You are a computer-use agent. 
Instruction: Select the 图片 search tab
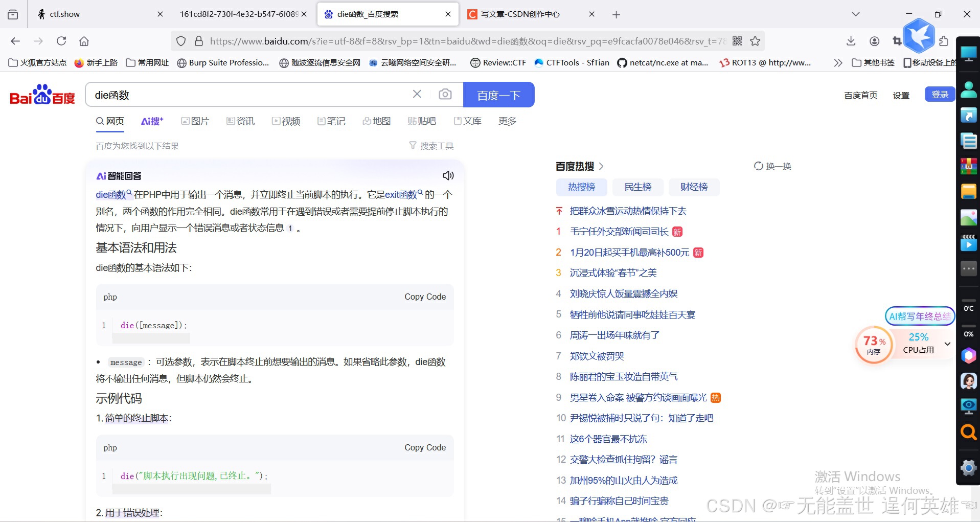click(195, 121)
